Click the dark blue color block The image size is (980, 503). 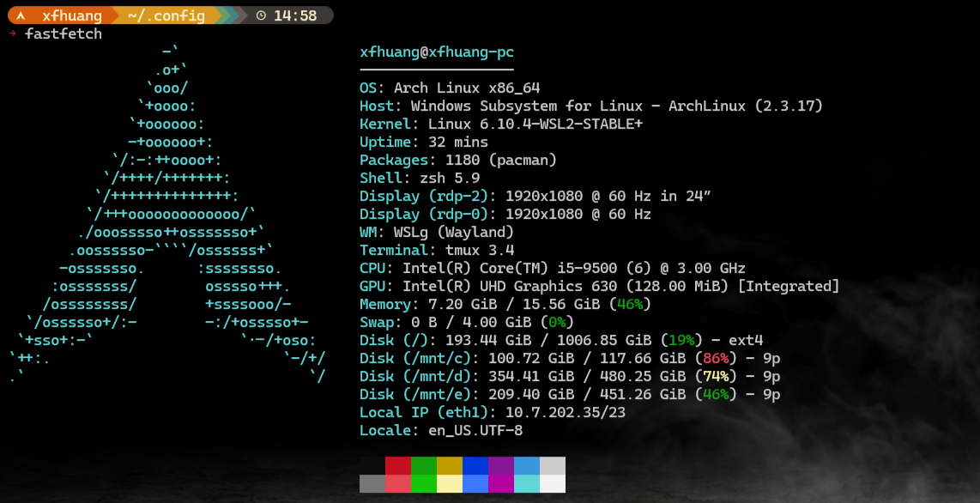[x=475, y=465]
